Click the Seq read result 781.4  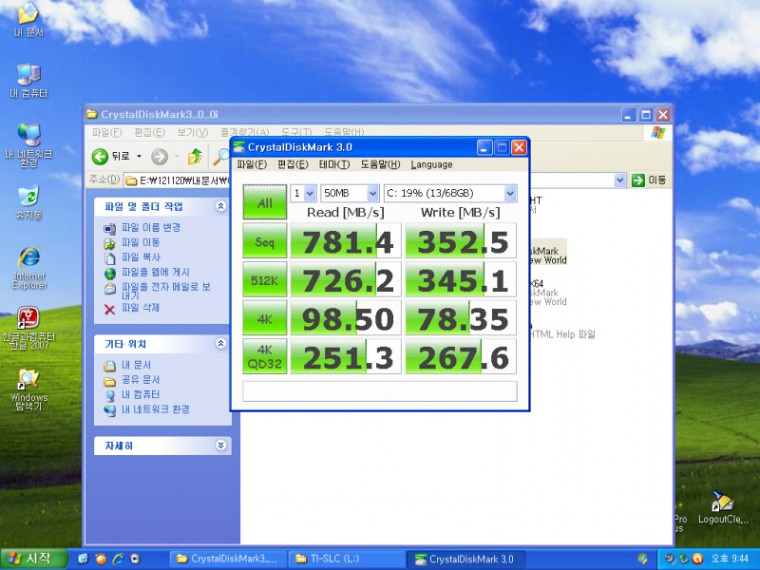point(346,241)
